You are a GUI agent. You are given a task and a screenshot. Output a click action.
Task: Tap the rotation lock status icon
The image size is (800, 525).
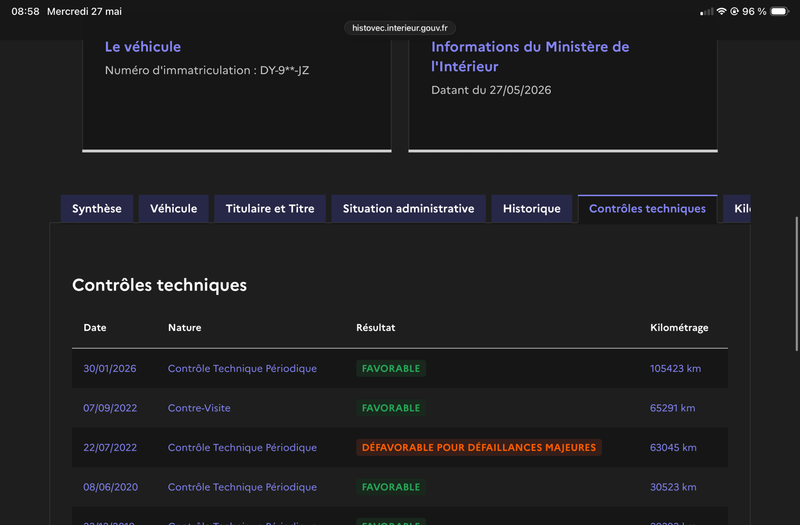(x=734, y=11)
